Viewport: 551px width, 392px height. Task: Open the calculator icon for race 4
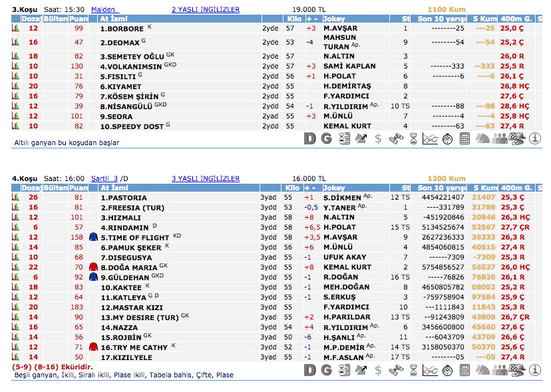[465, 371]
